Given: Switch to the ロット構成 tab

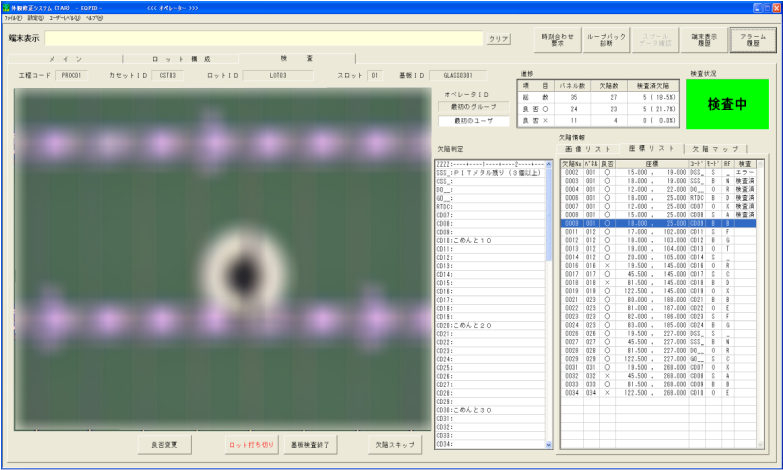Looking at the screenshot, I should pos(181,59).
